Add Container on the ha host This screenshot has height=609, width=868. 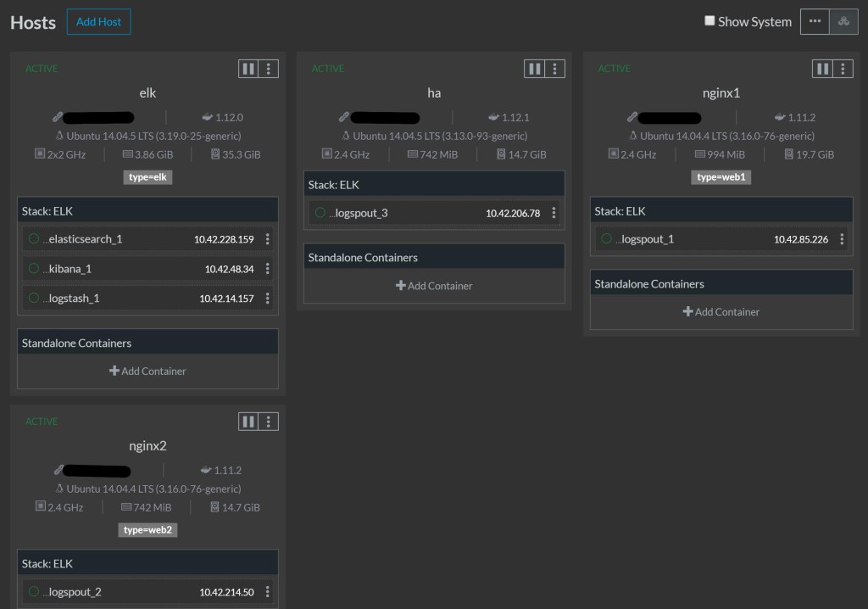[x=434, y=286]
